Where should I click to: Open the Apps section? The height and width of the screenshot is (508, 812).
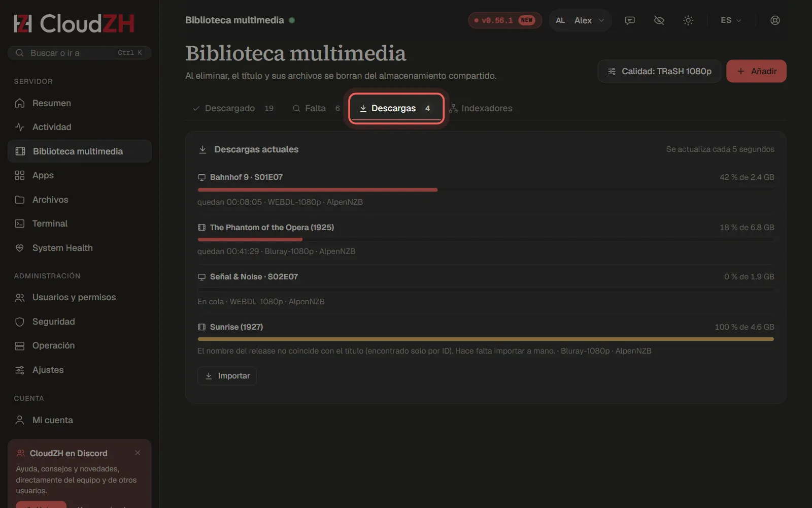[80, 175]
